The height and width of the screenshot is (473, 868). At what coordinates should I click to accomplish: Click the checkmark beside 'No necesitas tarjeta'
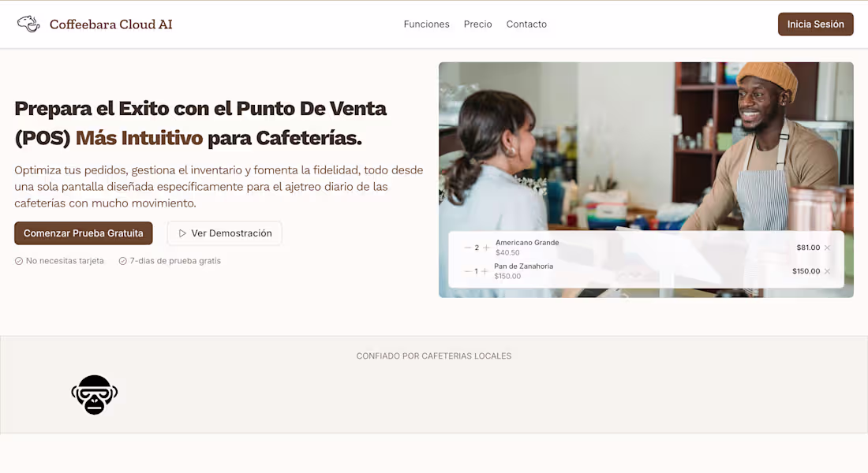point(18,260)
